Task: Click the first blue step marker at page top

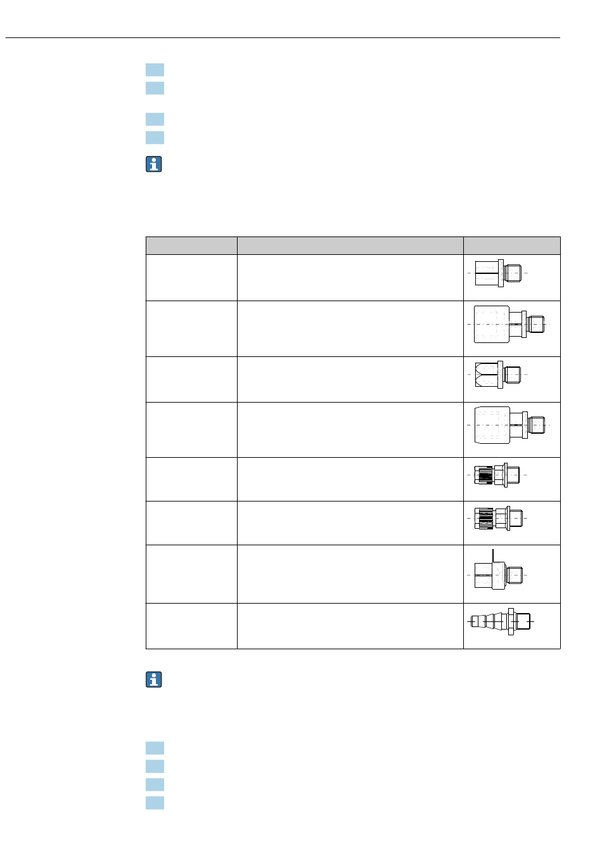Action: [155, 70]
